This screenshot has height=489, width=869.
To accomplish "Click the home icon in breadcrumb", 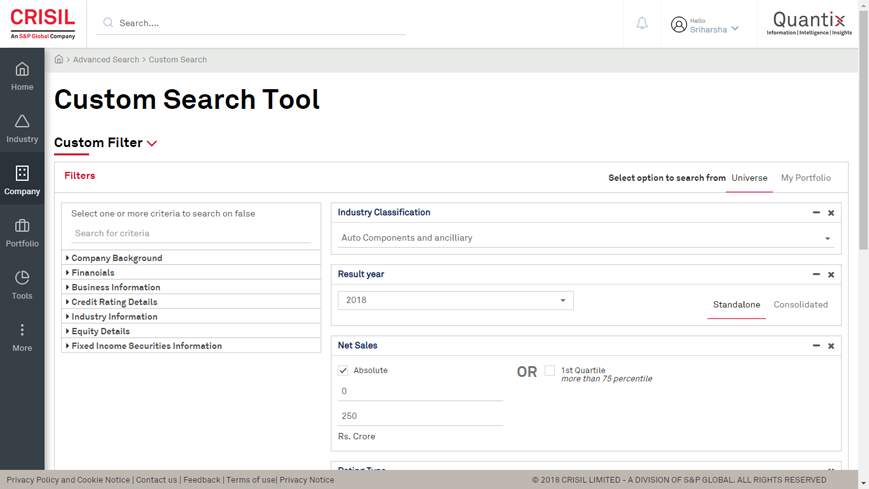I will [59, 60].
